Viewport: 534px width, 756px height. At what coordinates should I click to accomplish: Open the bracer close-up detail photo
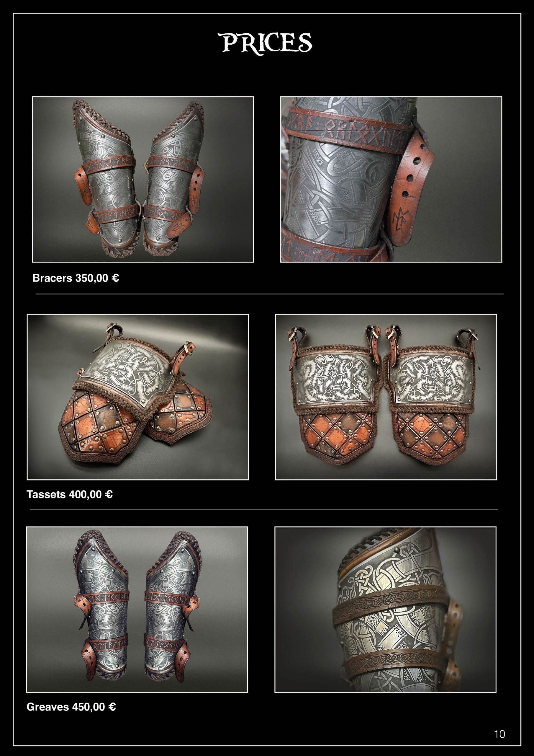point(391,180)
